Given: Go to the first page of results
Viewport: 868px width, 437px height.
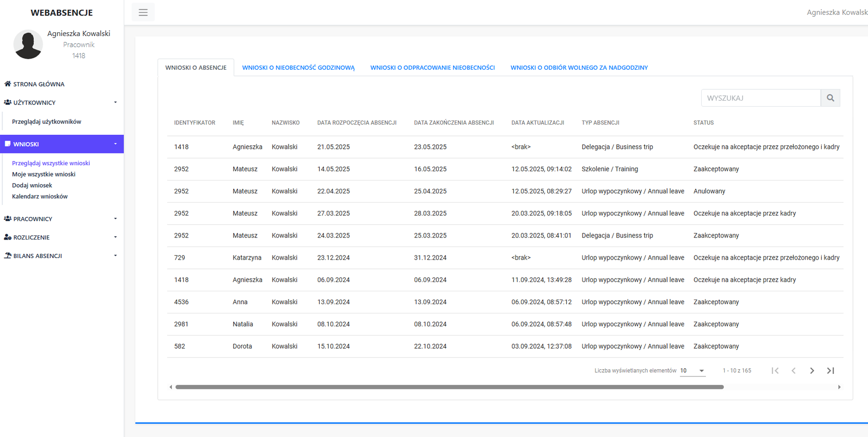Looking at the screenshot, I should (x=775, y=370).
